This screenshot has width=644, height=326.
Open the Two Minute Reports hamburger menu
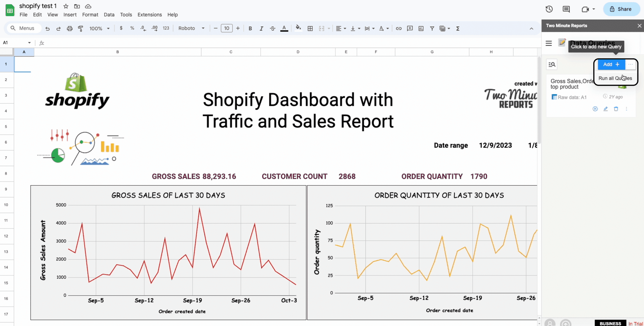coord(549,43)
